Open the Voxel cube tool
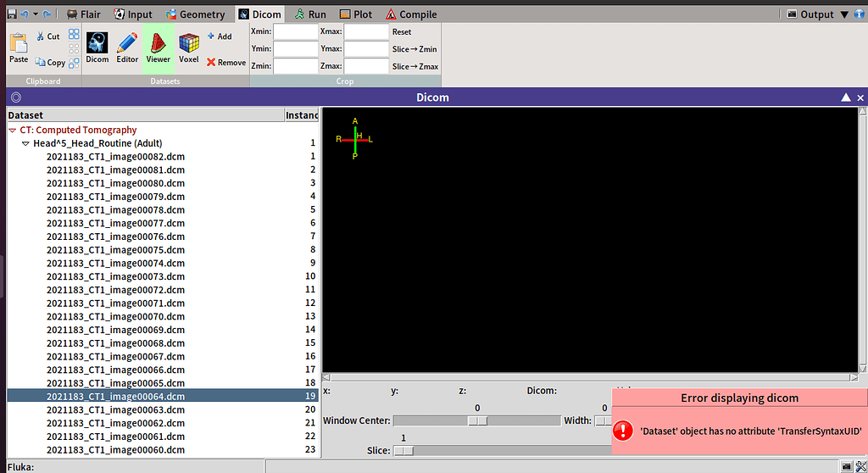 tap(189, 47)
